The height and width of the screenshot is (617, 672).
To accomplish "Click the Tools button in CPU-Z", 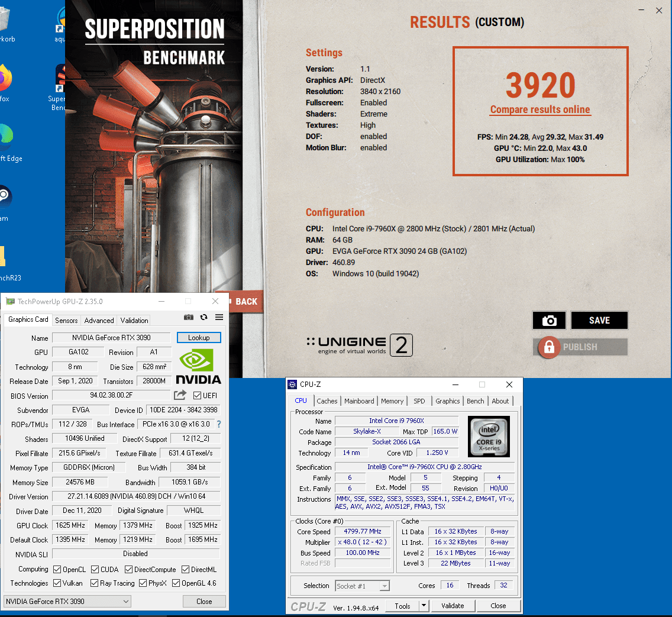I will tap(402, 605).
